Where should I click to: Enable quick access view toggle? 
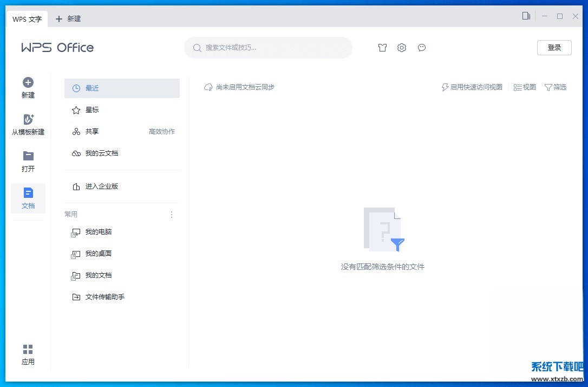(x=472, y=87)
